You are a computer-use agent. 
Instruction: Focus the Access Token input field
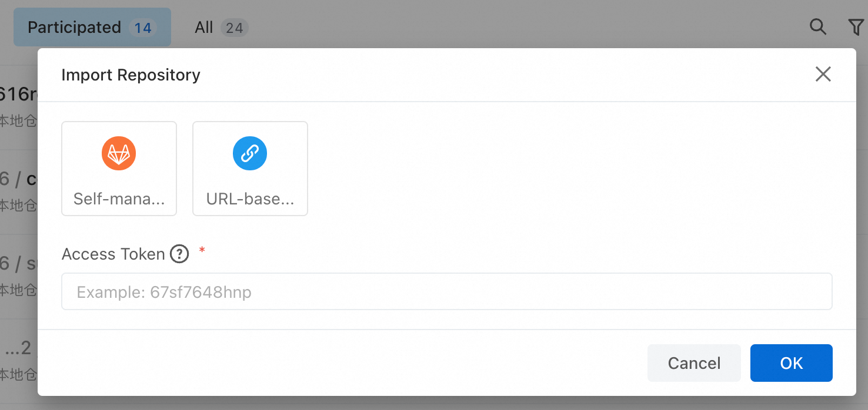446,291
